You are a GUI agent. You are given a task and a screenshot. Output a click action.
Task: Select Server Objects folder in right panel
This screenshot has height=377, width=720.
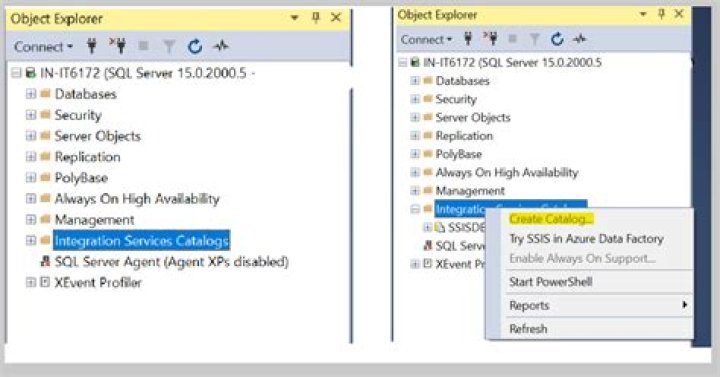click(x=473, y=118)
